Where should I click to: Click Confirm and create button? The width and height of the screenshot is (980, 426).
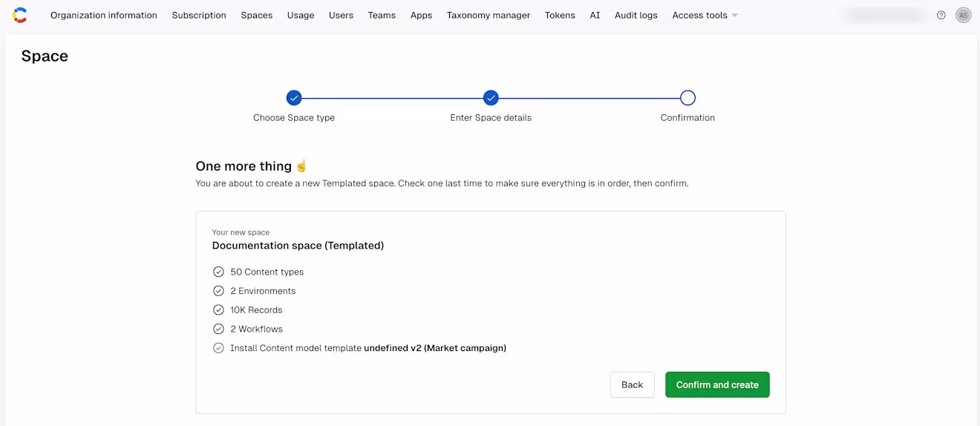(717, 384)
